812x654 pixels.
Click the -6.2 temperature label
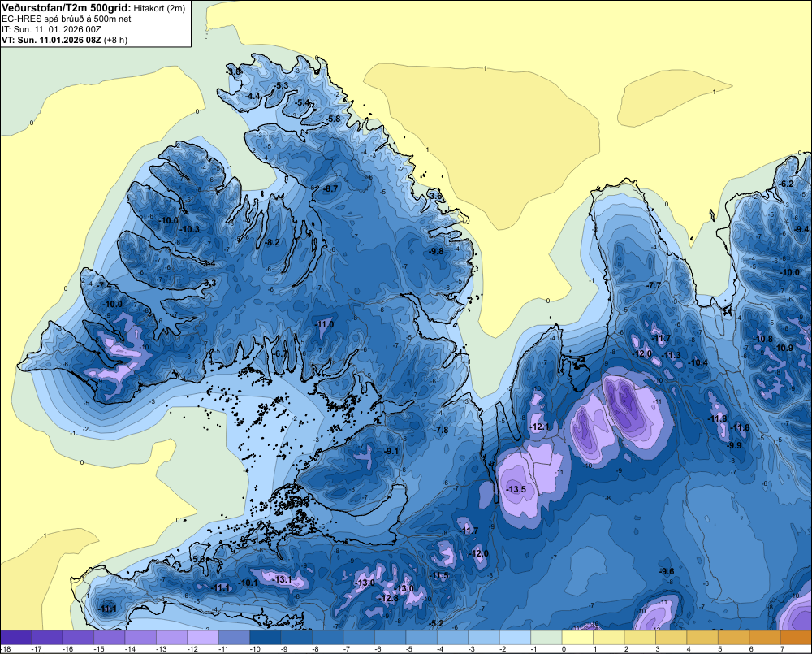click(x=785, y=184)
